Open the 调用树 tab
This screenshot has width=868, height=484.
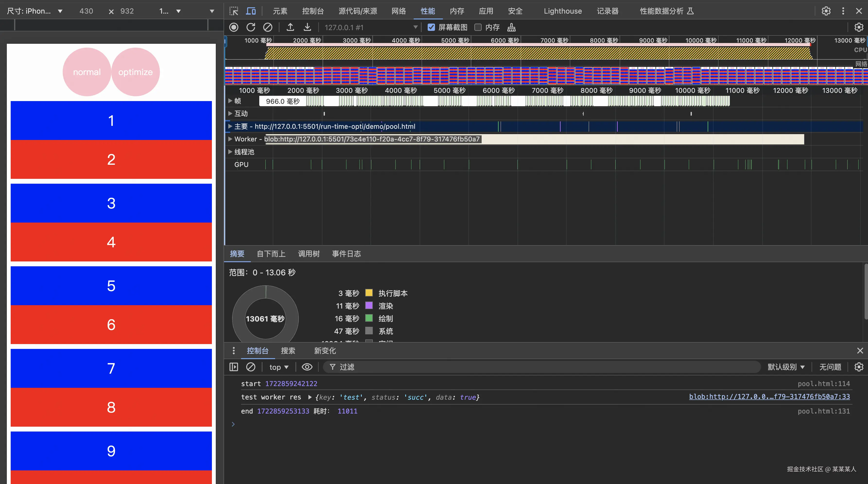coord(308,254)
